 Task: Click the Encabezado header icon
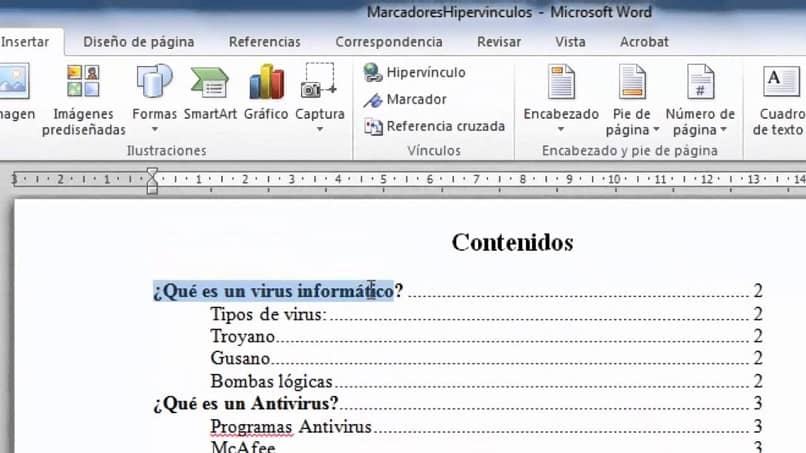point(561,82)
